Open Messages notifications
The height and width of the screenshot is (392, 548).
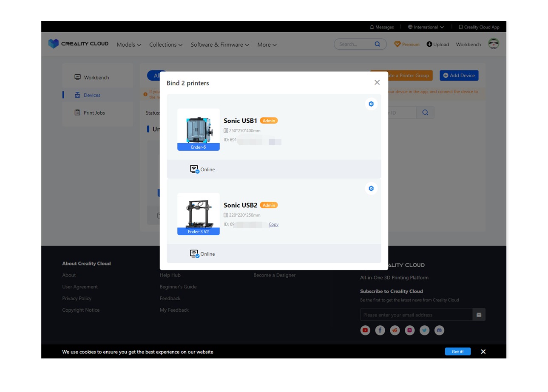[x=382, y=27]
